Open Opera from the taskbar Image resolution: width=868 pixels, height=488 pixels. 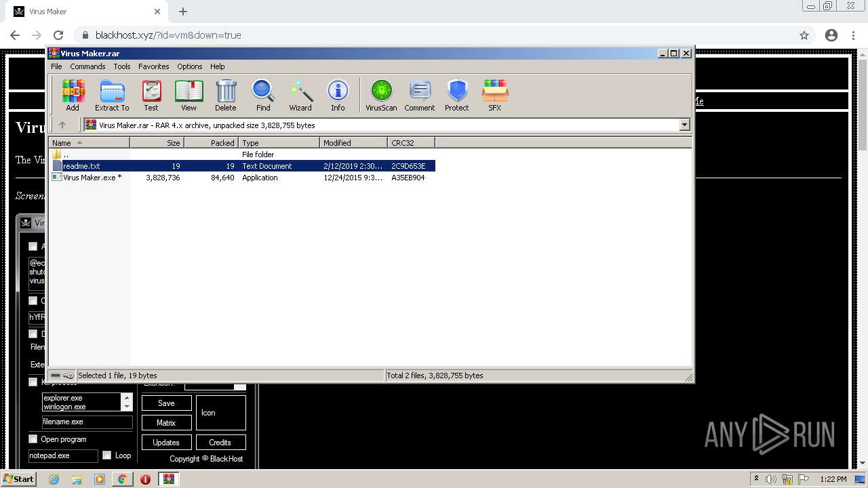click(x=145, y=479)
